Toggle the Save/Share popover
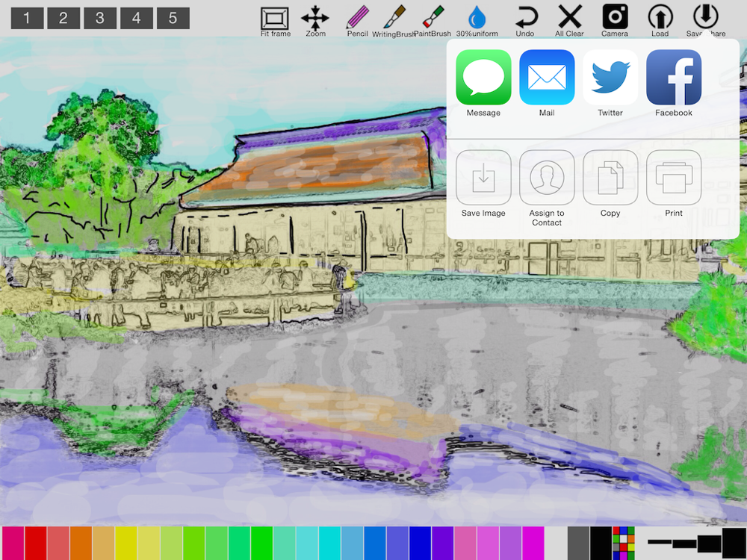Image resolution: width=747 pixels, height=560 pixels. click(706, 19)
